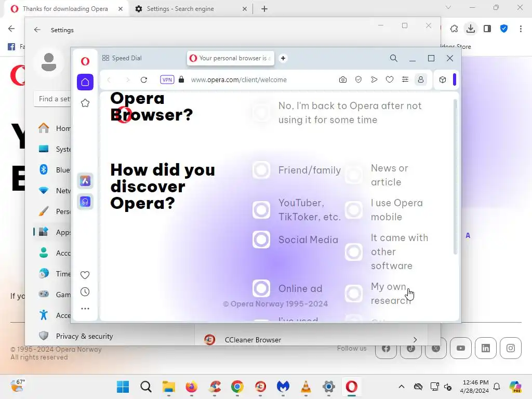
Task: Click the Opera address bar URL
Action: click(239, 79)
